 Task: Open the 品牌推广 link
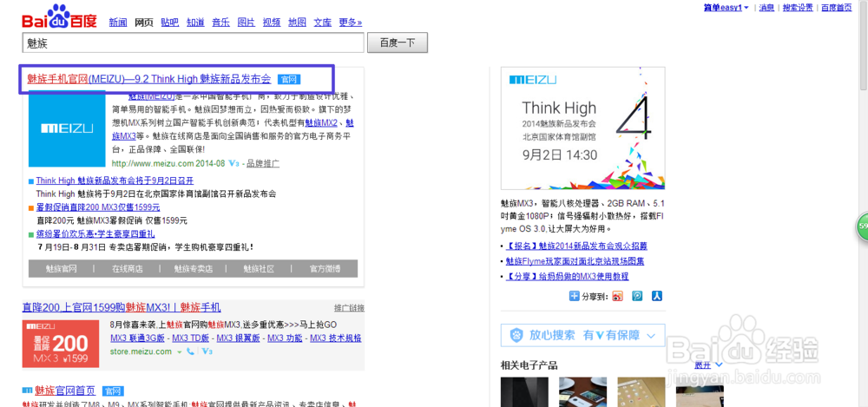263,164
